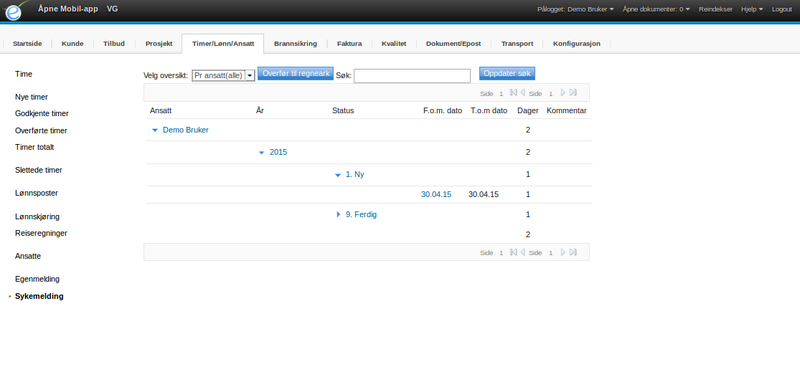Go to previous page in top pager
The height and width of the screenshot is (382, 800).
(522, 93)
